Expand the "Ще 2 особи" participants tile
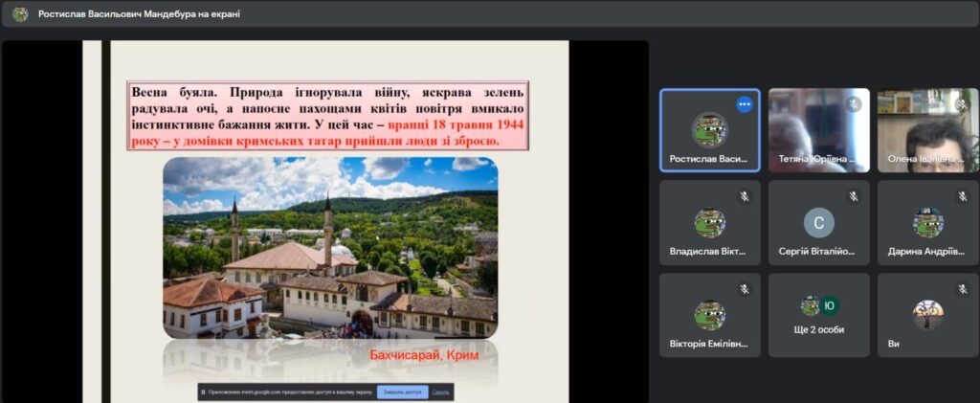This screenshot has width=980, height=403. [819, 315]
